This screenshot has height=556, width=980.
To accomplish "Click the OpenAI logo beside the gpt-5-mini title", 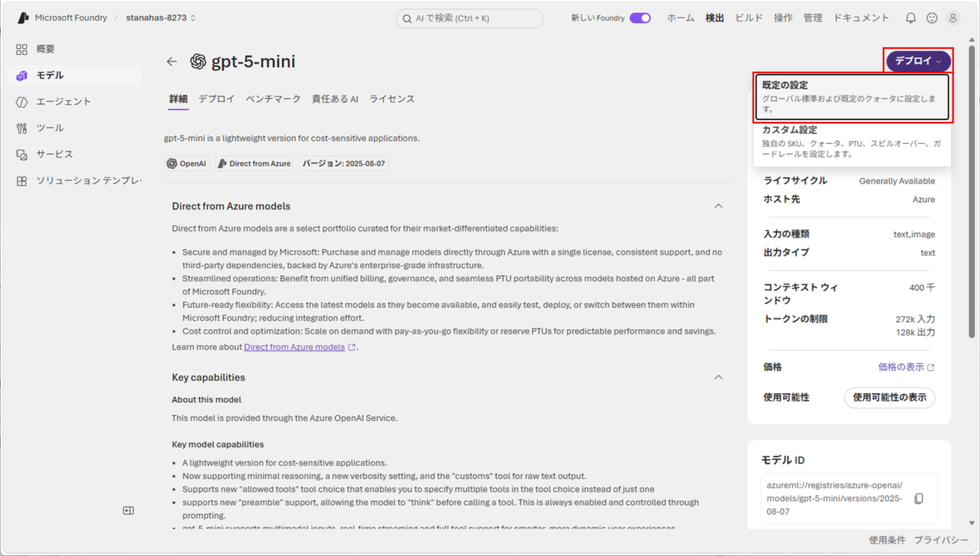I will [x=198, y=62].
